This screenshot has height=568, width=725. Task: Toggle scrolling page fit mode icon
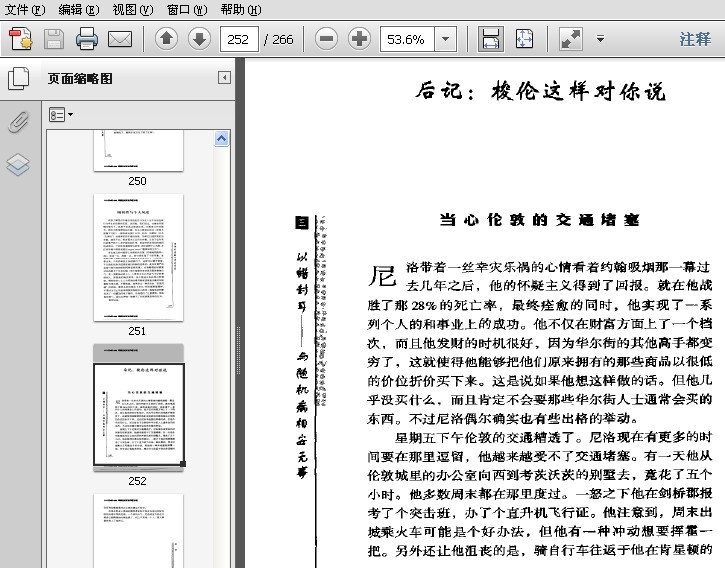coord(491,39)
